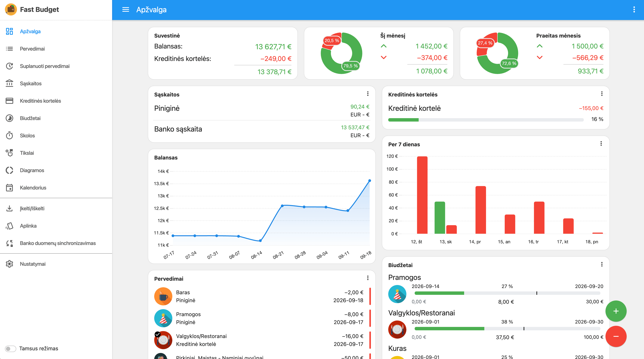The height and width of the screenshot is (359, 644).
Task: Click the Suplanuoti pervedimai clock icon
Action: click(9, 66)
